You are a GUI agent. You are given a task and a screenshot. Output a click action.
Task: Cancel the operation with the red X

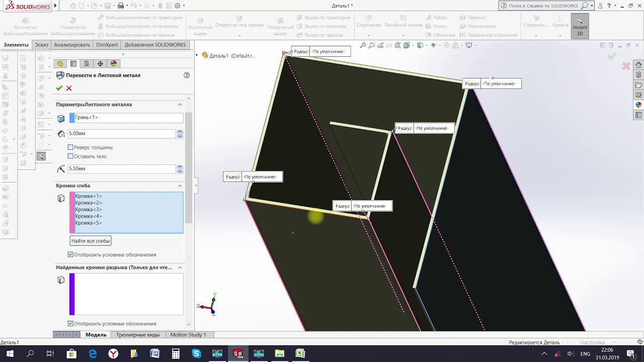pyautogui.click(x=69, y=88)
